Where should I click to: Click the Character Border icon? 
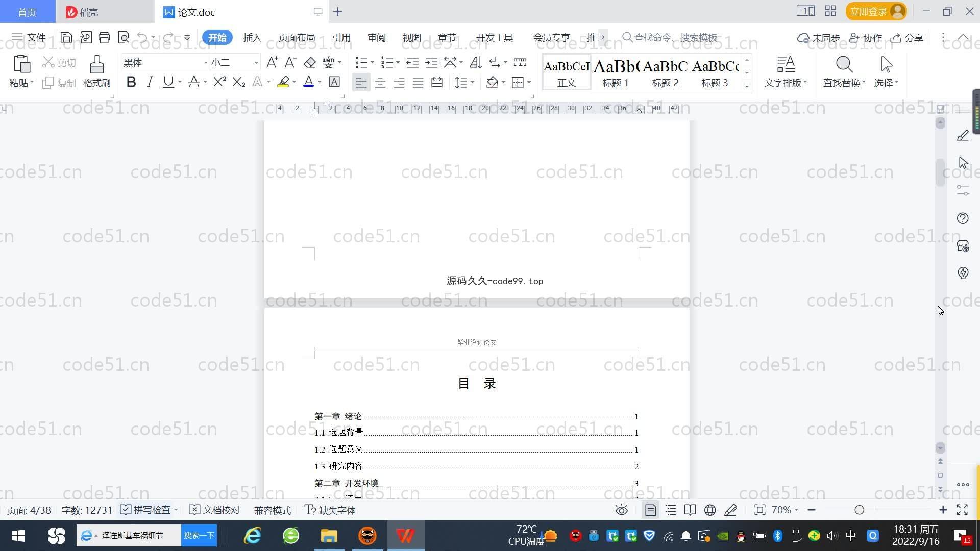click(x=334, y=82)
